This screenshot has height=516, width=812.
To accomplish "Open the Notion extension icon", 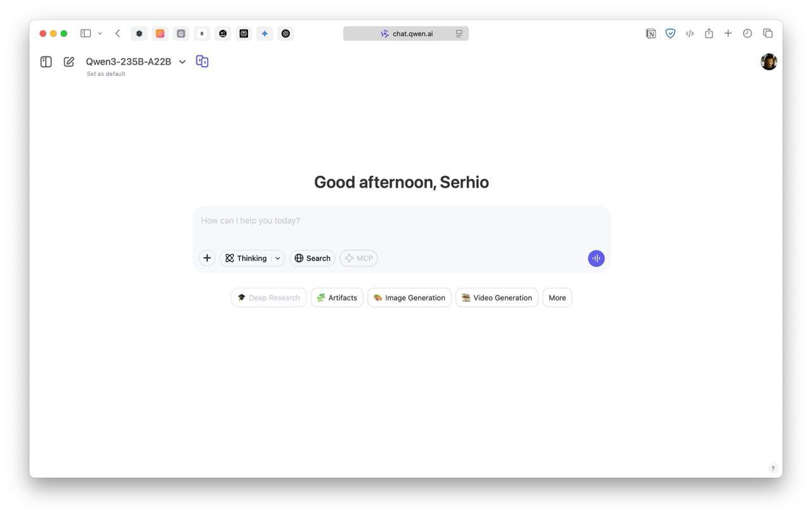I will (x=650, y=34).
